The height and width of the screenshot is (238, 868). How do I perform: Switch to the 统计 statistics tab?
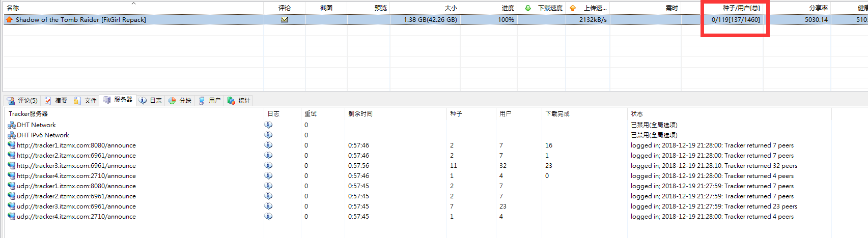point(239,101)
